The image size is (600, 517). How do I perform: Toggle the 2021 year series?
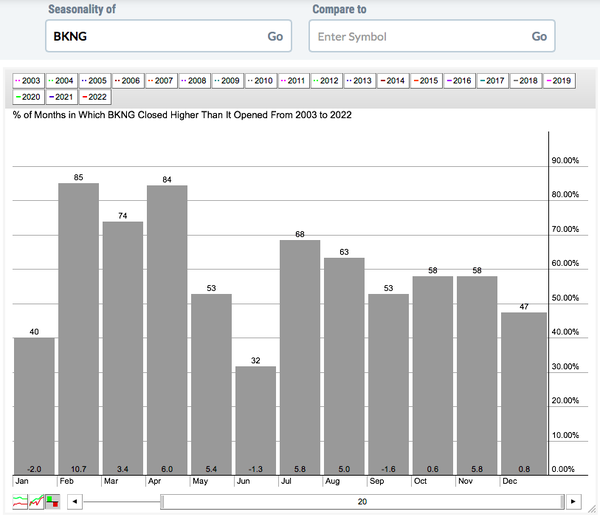click(62, 97)
